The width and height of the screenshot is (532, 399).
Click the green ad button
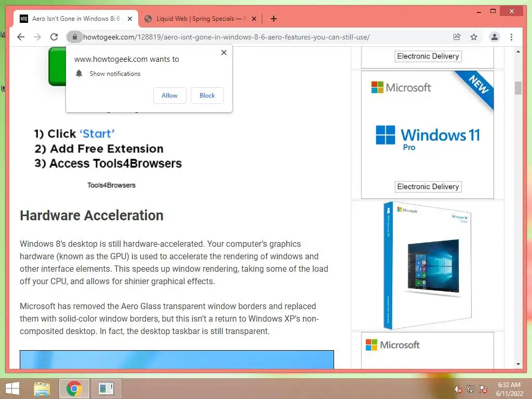57,66
